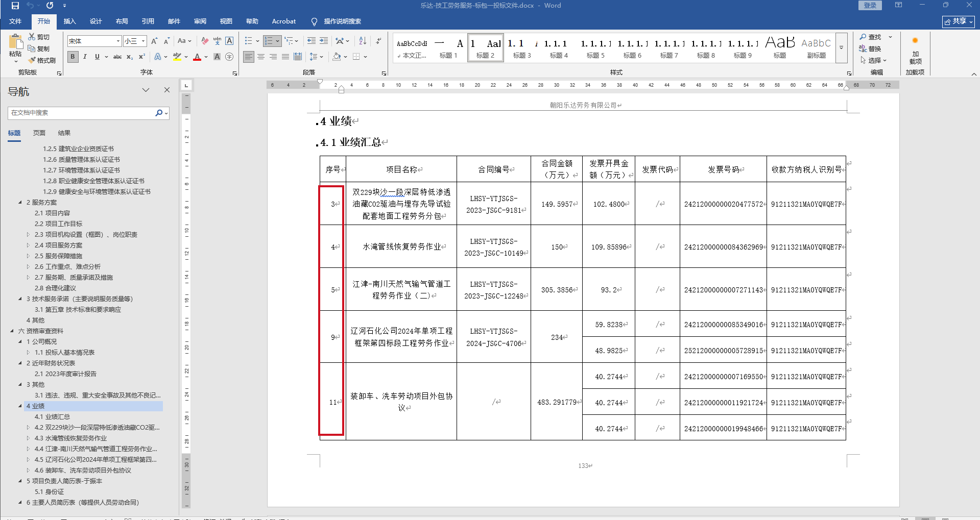Open the 插入 (Insert) ribbon tab
The height and width of the screenshot is (520, 980).
[69, 21]
